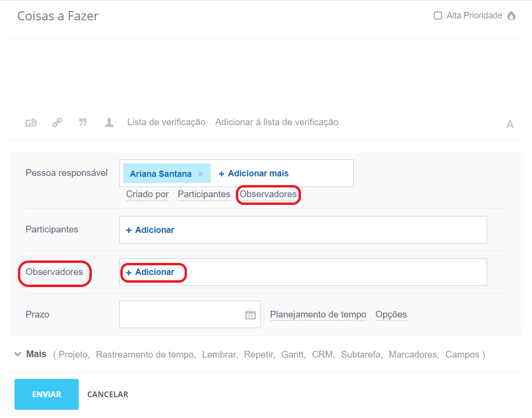
Task: Click the insert link chain icon
Action: 57,123
